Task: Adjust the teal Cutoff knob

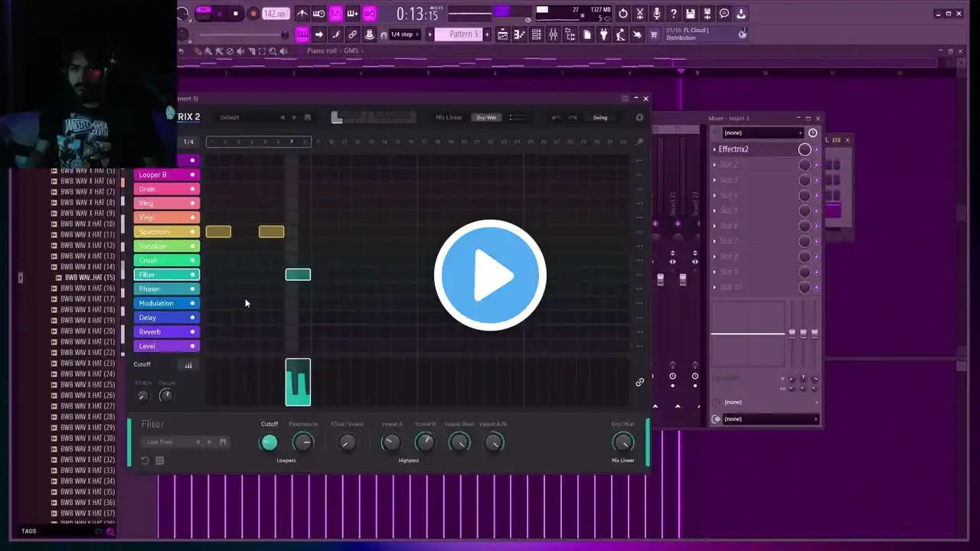Action: click(x=269, y=442)
